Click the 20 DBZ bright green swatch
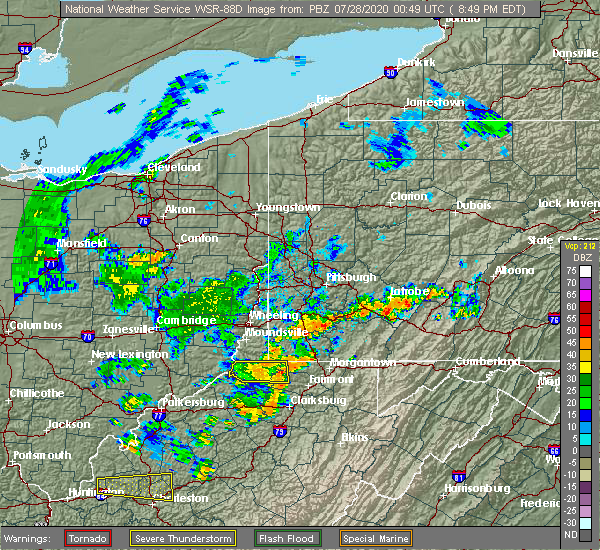The height and width of the screenshot is (550, 600). 585,403
